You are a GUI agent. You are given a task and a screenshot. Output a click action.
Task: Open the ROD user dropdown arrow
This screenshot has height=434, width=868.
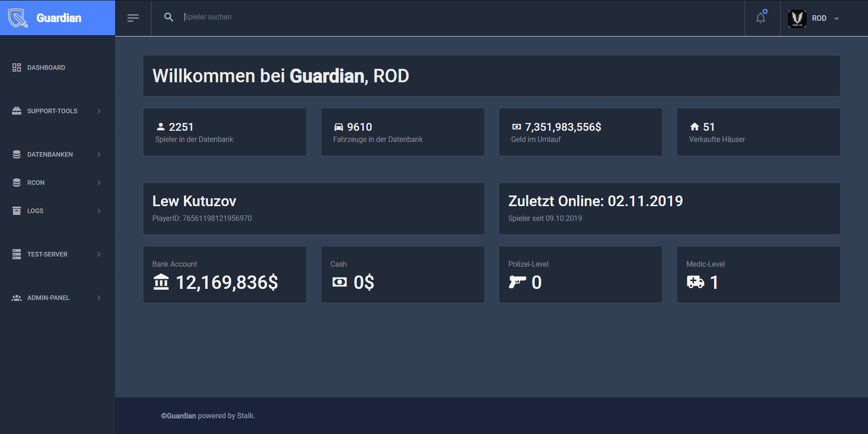837,19
